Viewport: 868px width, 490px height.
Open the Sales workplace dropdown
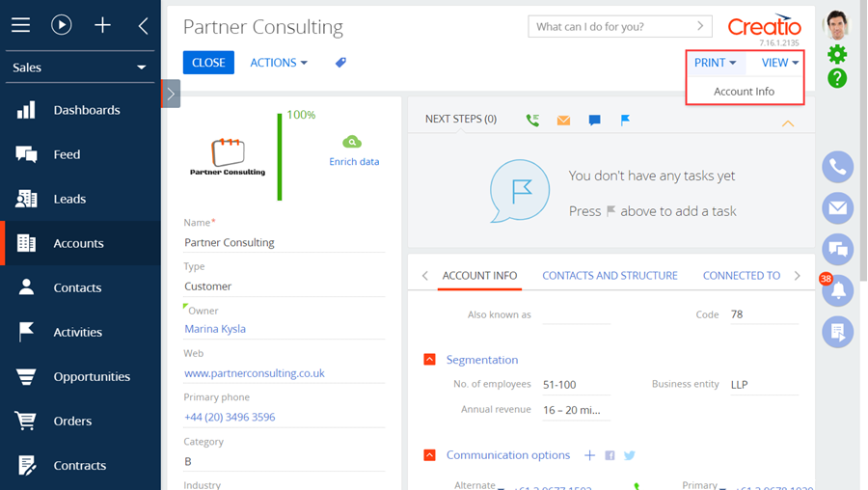coord(80,68)
